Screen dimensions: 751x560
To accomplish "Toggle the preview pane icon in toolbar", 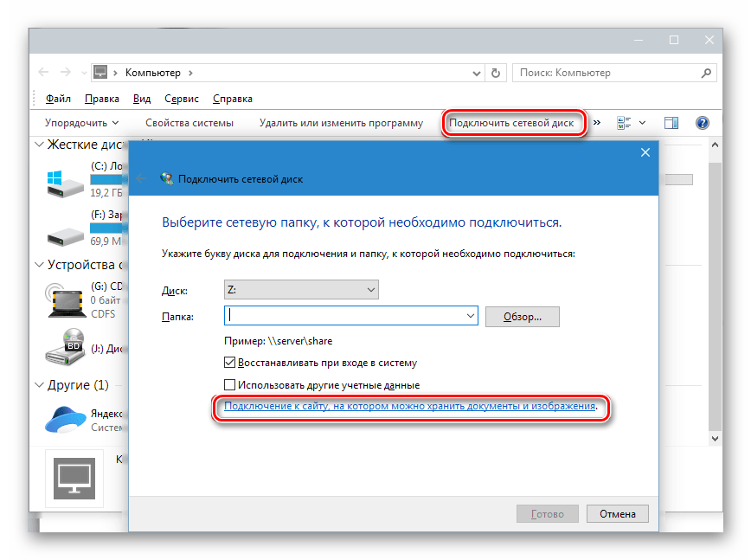I will 671,123.
